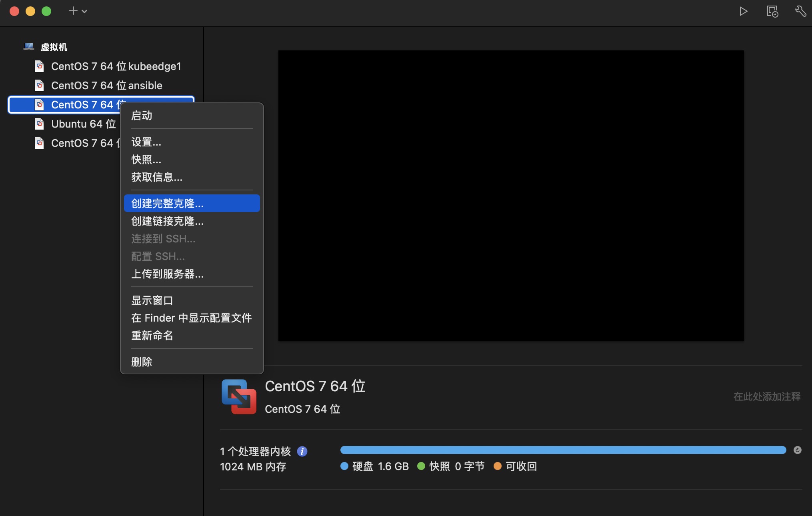
Task: Click the 1 个处理器内核 text
Action: [x=256, y=452]
